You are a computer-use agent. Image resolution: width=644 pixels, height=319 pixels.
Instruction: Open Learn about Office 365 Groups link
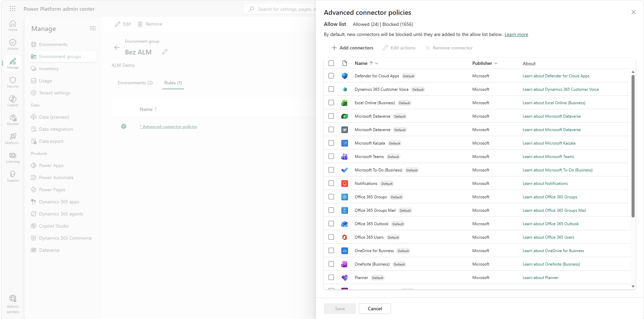click(x=550, y=197)
